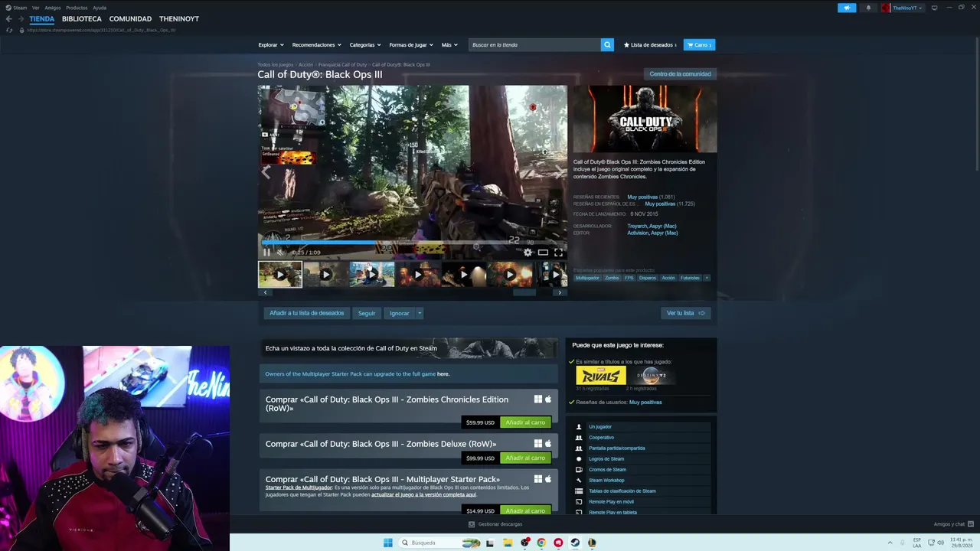Pause the Black Ops III trailer
Image resolution: width=980 pixels, height=551 pixels.
[266, 253]
